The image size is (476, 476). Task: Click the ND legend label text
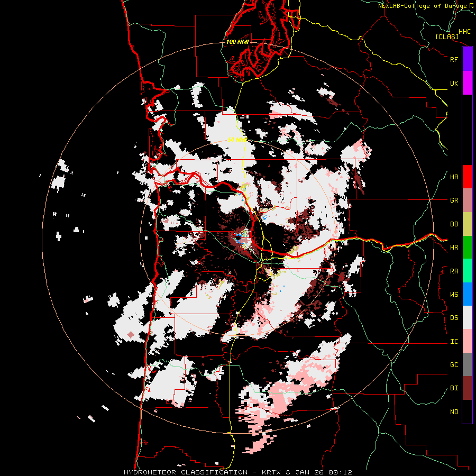(x=454, y=412)
